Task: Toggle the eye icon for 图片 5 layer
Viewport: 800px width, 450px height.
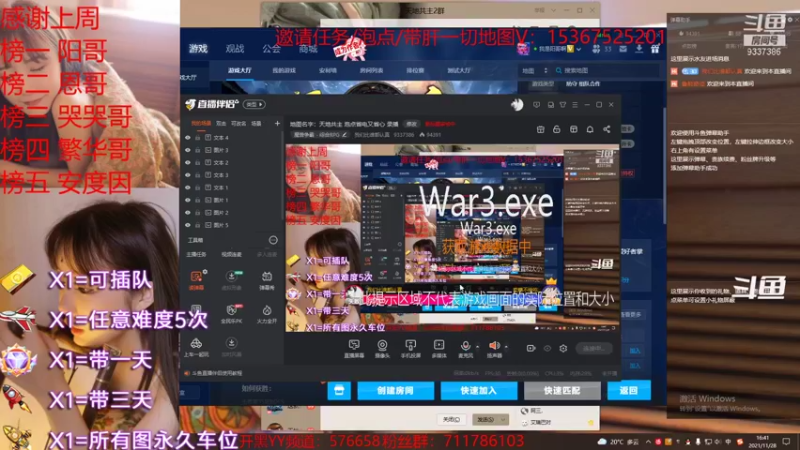Action: pyautogui.click(x=188, y=225)
